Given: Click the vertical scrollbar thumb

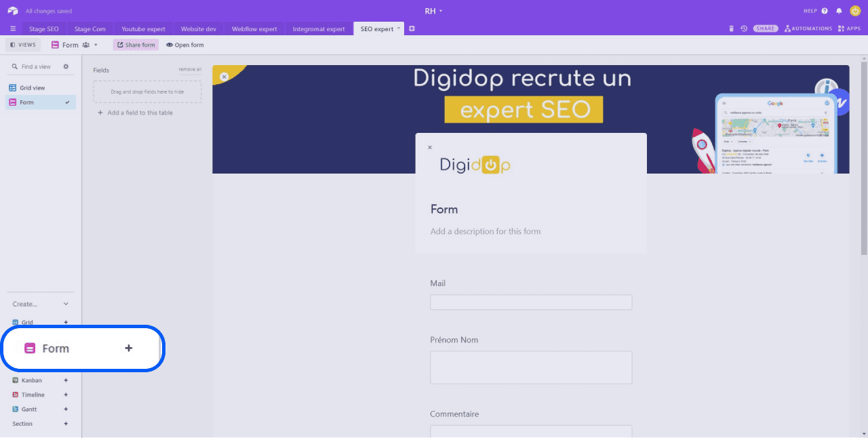Looking at the screenshot, I should (864, 159).
